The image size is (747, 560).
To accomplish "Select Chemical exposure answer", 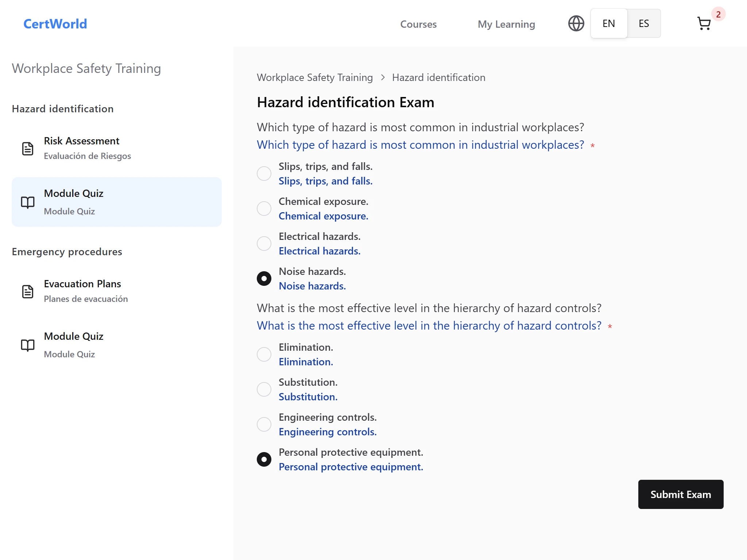I will 264,209.
